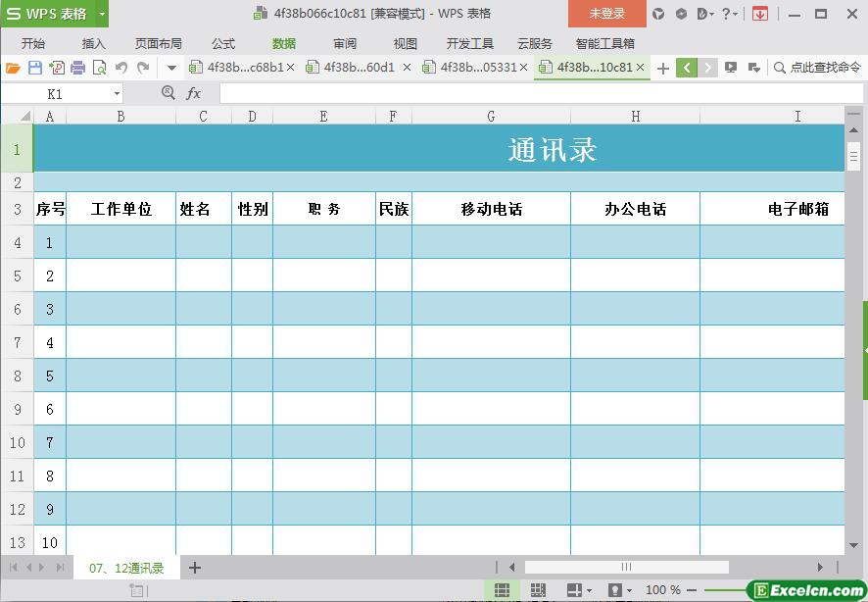Viewport: 868px width, 602px height.
Task: Toggle the eye-protection mode status icon
Action: (615, 590)
